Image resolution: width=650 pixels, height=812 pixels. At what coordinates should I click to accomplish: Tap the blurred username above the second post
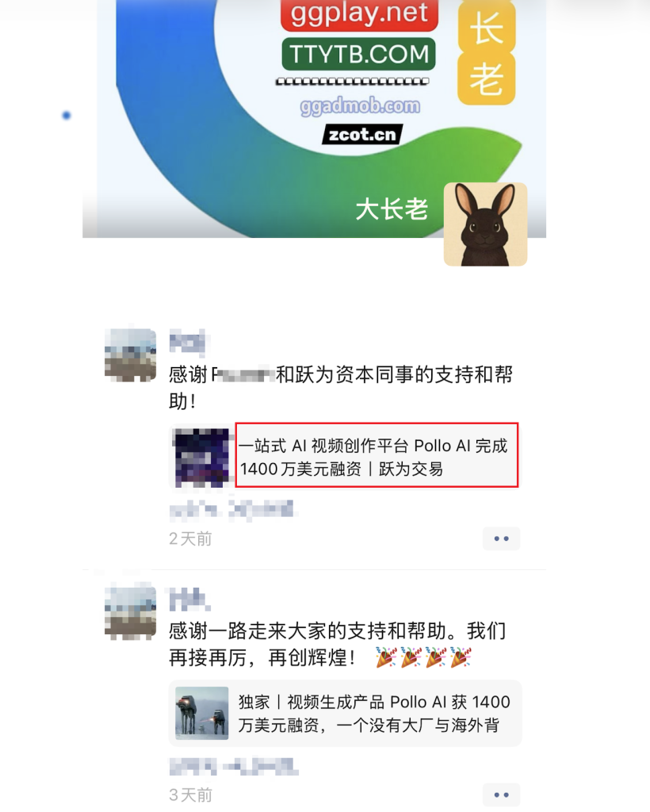click(x=189, y=599)
